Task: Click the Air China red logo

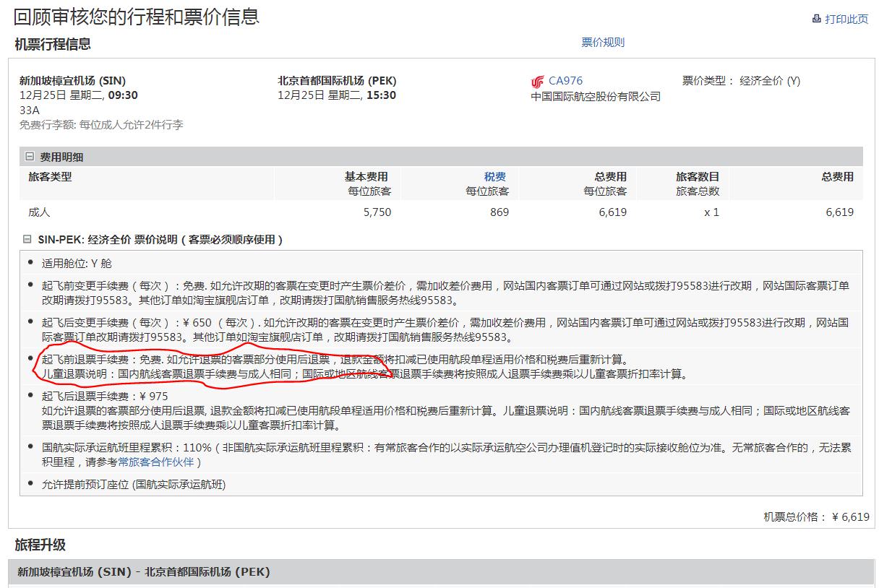Action: [x=537, y=82]
